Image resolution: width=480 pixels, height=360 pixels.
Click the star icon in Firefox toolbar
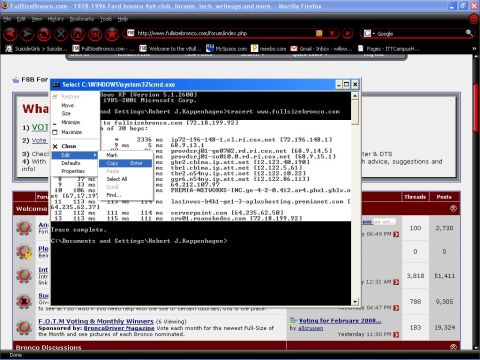pyautogui.click(x=112, y=33)
